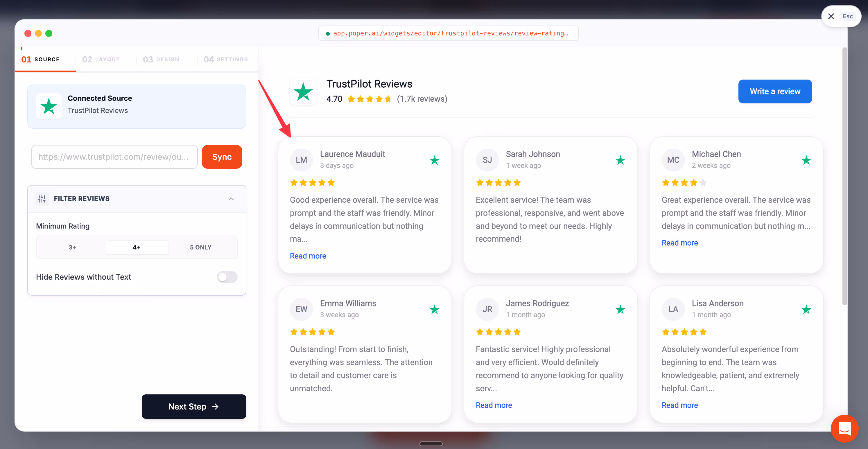Click the "Hide Reviews without Text" label

(84, 277)
